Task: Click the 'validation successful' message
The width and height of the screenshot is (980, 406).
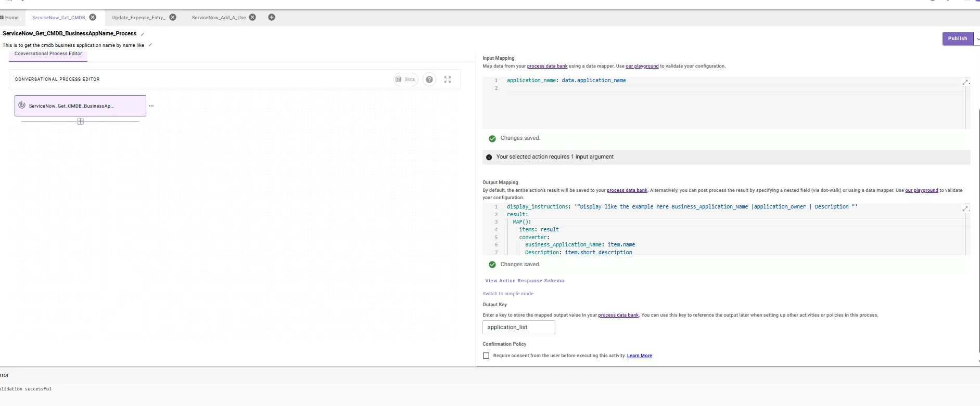Action: tap(26, 389)
